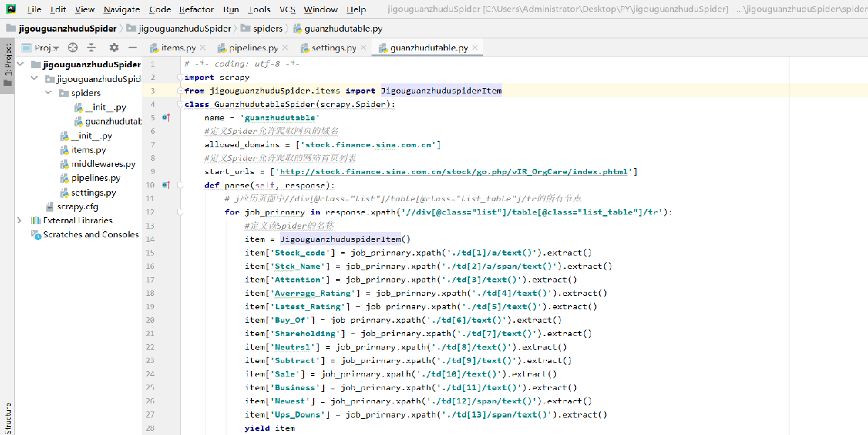
Task: Close the items.py editor tab
Action: (x=204, y=48)
